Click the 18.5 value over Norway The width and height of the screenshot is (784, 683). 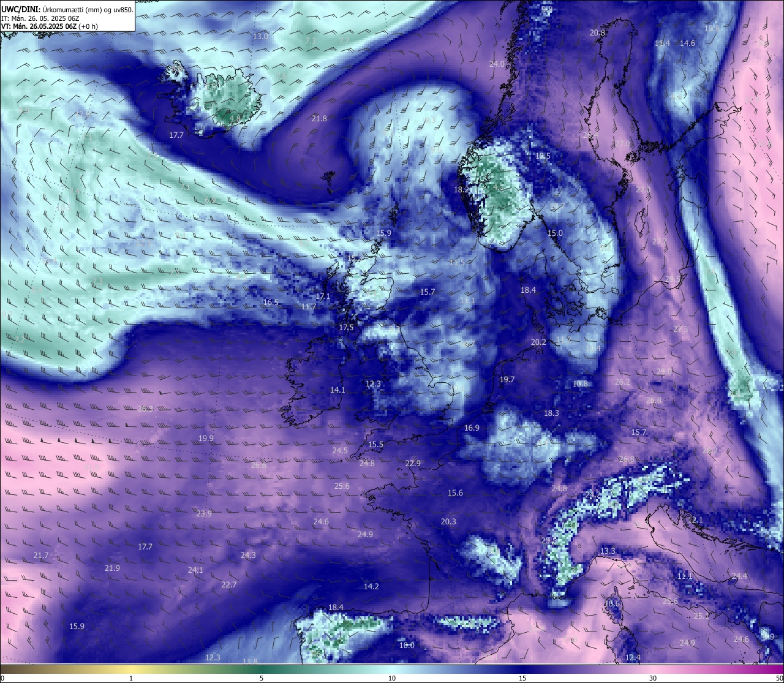543,156
